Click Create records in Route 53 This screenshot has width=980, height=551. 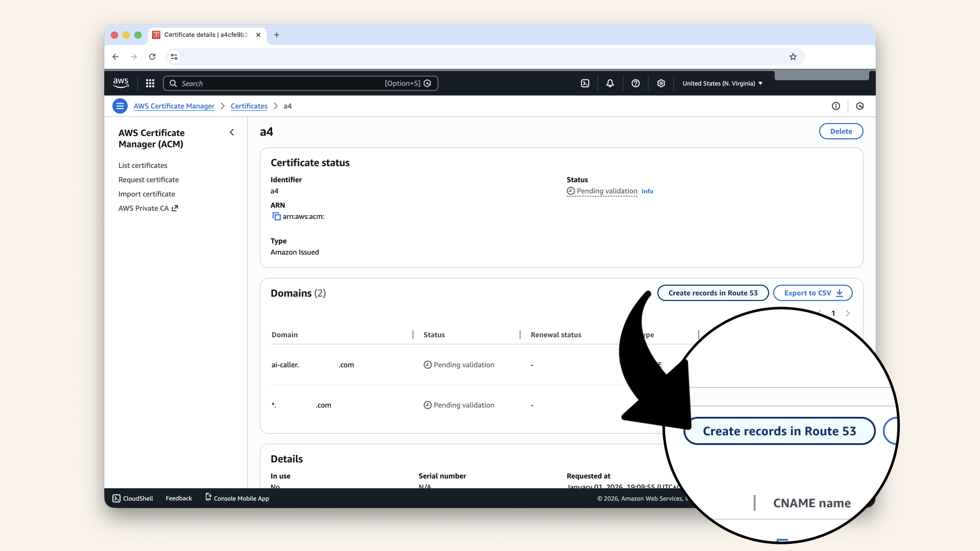point(713,293)
